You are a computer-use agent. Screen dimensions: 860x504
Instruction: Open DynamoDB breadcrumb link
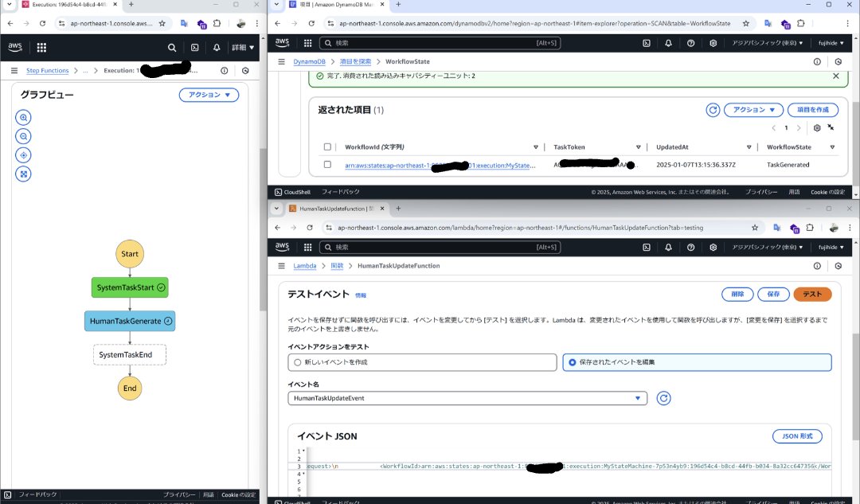(x=309, y=61)
